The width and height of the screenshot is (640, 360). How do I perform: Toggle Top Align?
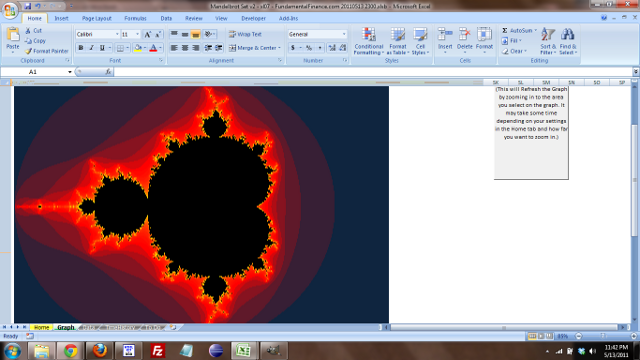click(x=174, y=34)
